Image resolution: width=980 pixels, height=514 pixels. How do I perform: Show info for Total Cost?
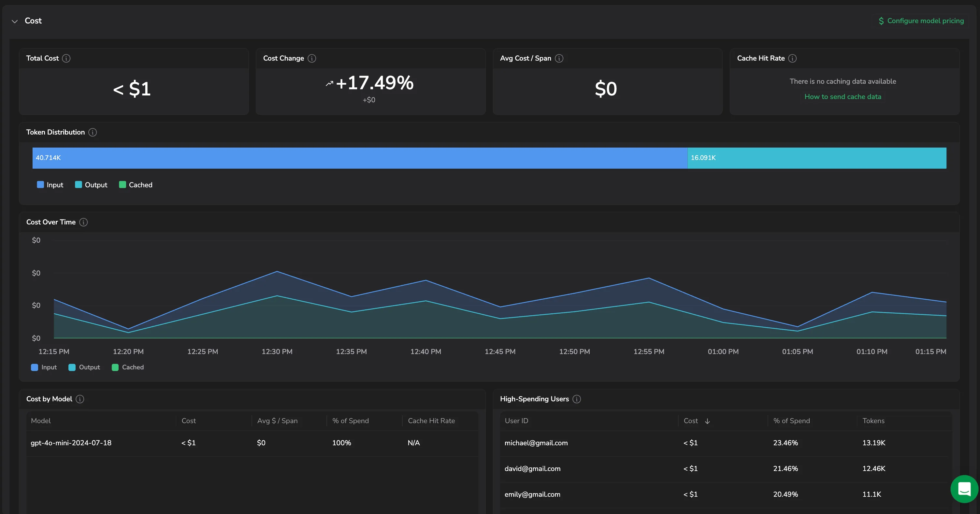coord(66,58)
